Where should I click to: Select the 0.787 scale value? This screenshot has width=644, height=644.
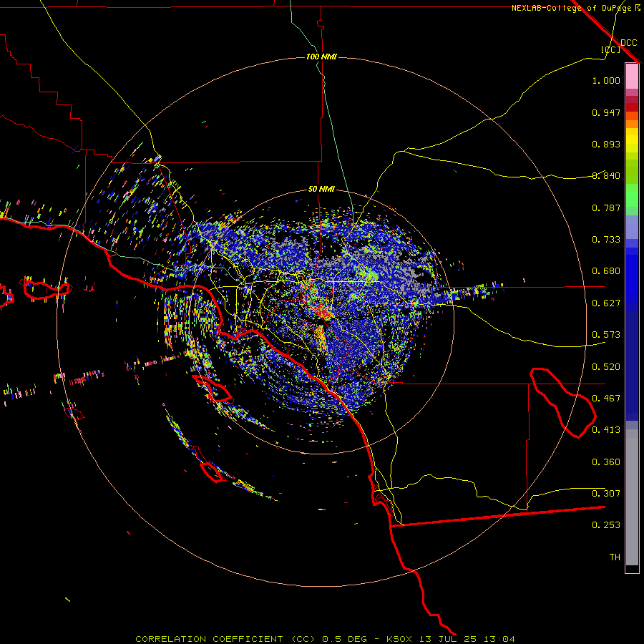point(606,208)
